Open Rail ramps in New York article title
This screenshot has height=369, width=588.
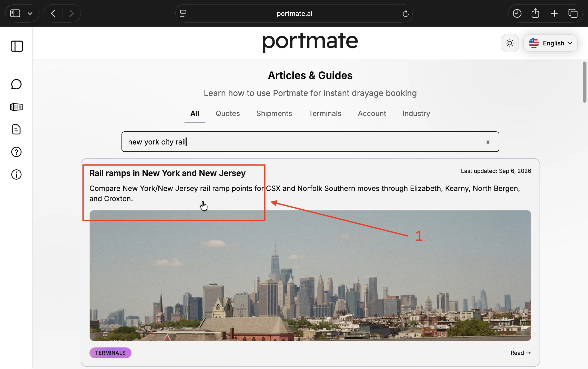click(x=168, y=173)
